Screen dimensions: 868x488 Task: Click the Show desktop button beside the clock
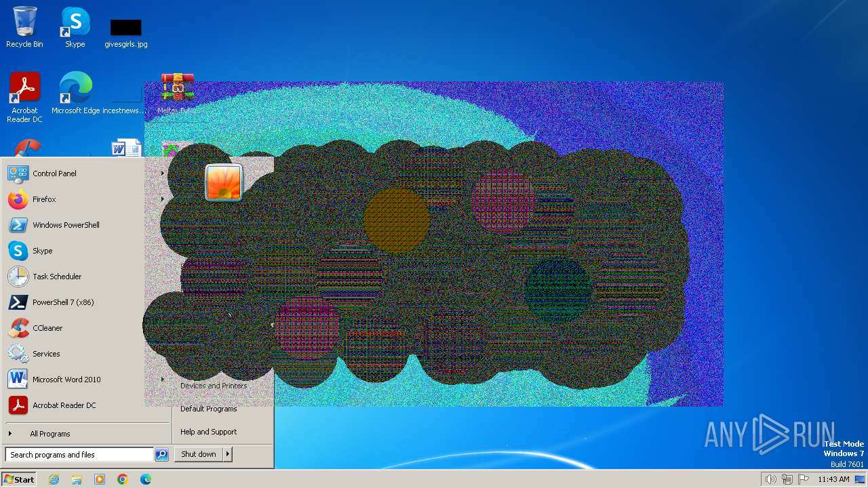[x=860, y=479]
